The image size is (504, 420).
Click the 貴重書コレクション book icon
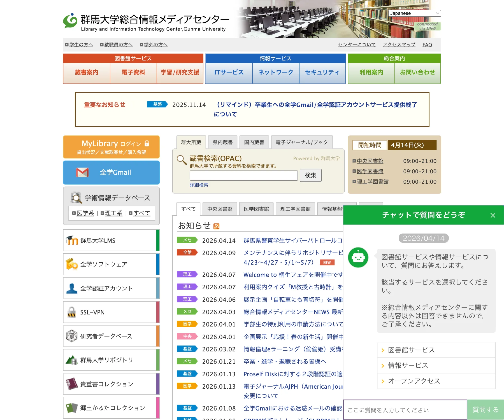[x=72, y=384]
